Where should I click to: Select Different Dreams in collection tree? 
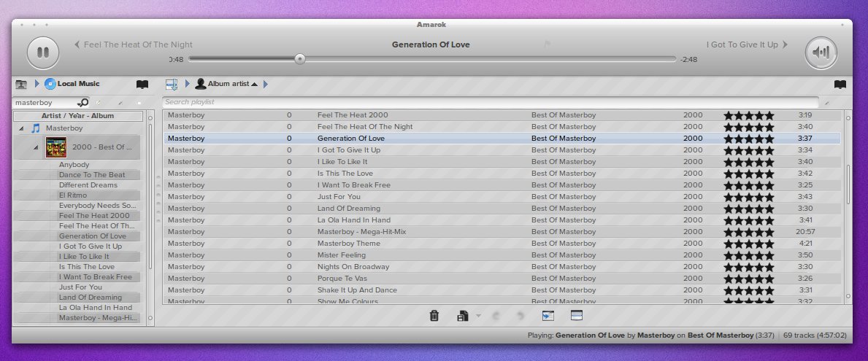tap(88, 185)
